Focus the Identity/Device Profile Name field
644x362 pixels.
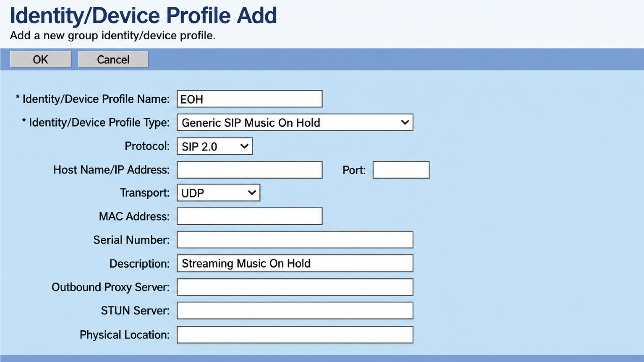(249, 99)
